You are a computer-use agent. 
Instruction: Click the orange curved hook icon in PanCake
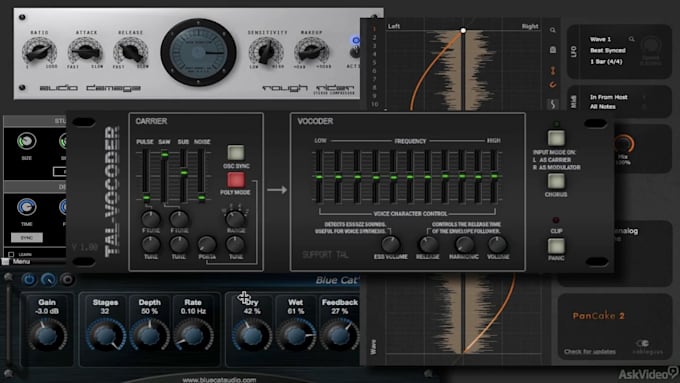pos(553,85)
